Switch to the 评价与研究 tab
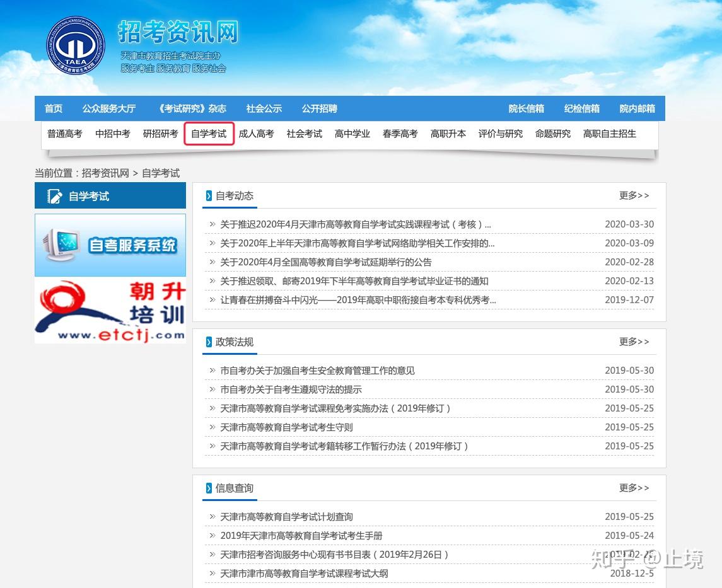 coord(501,134)
